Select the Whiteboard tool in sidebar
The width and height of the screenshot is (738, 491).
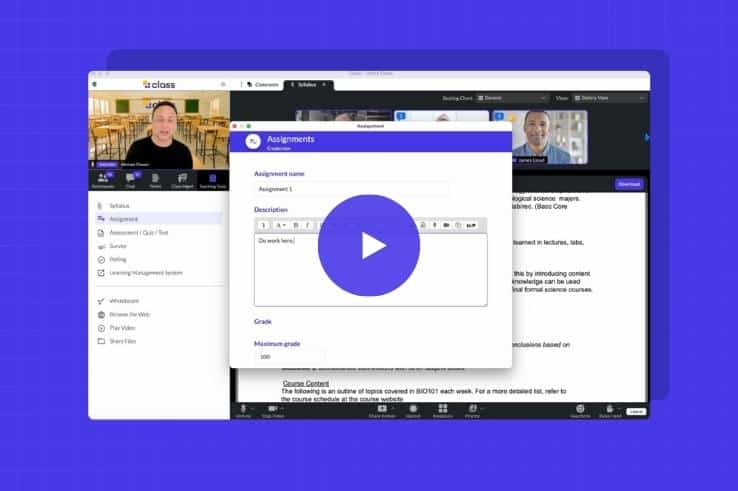pos(123,300)
